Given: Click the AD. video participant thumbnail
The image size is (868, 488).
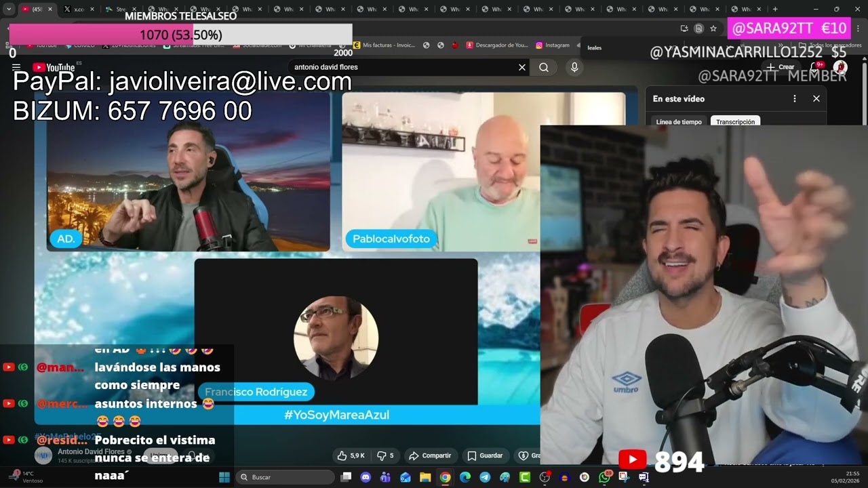Looking at the screenshot, I should 189,171.
